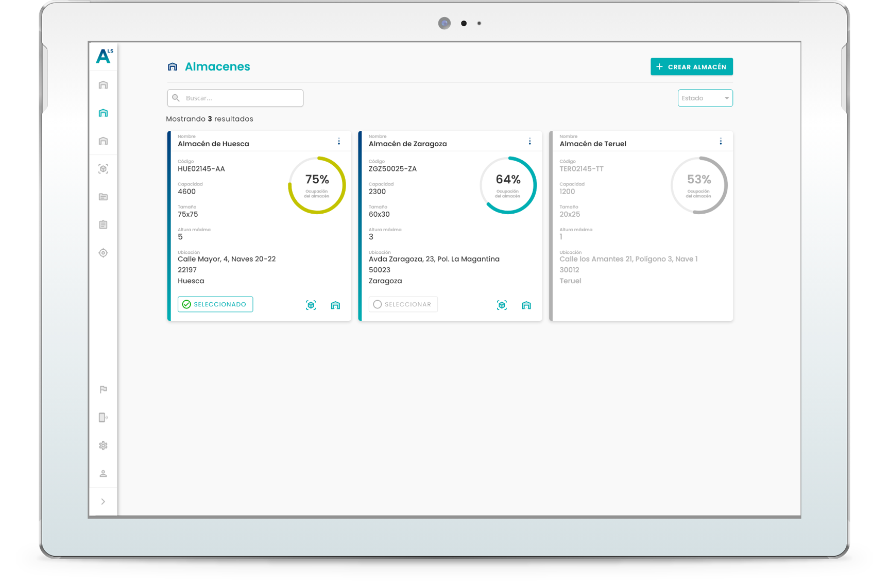Click the search magnifier icon
889x588 pixels.
(x=176, y=98)
